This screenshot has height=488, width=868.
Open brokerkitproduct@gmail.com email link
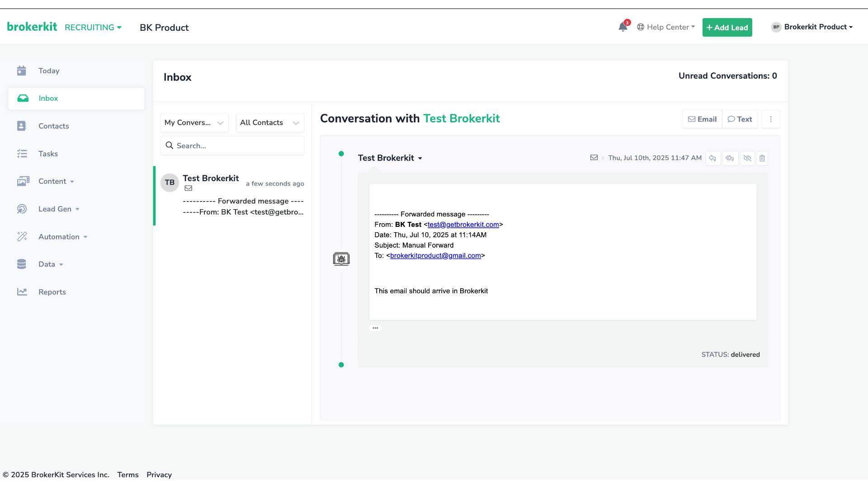coord(435,256)
